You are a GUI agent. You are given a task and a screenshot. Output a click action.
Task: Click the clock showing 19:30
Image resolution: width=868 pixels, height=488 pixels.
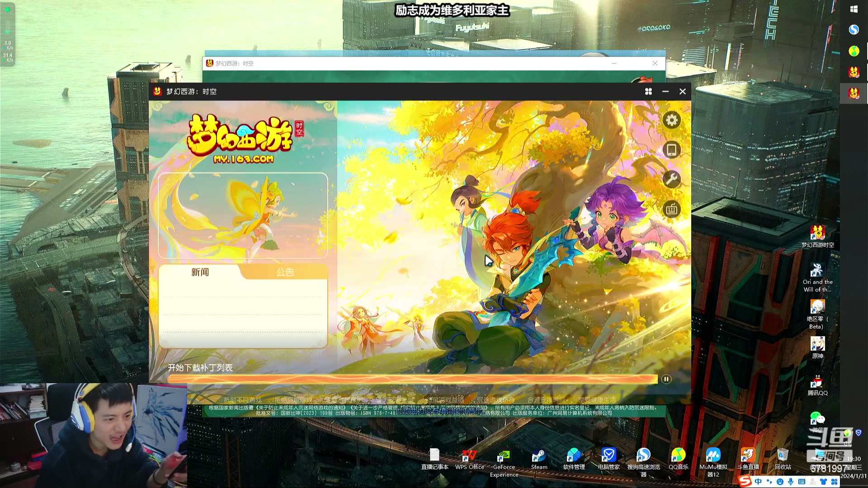coord(854,459)
